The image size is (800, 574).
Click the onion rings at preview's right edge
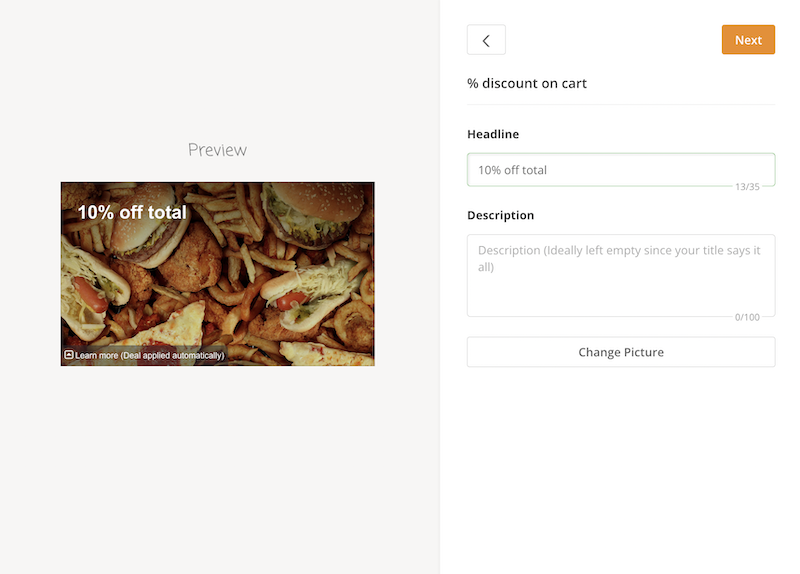pyautogui.click(x=354, y=322)
